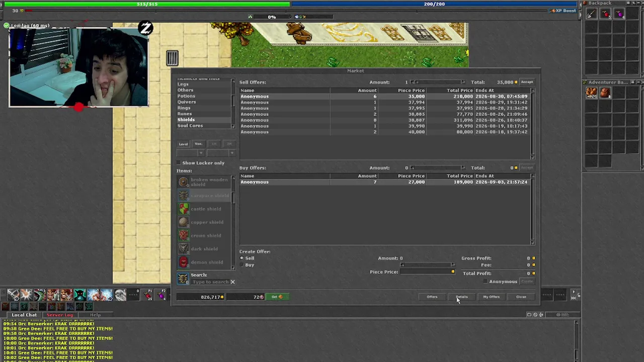The image size is (644, 362).
Task: Close the Market window
Action: pos(521,297)
